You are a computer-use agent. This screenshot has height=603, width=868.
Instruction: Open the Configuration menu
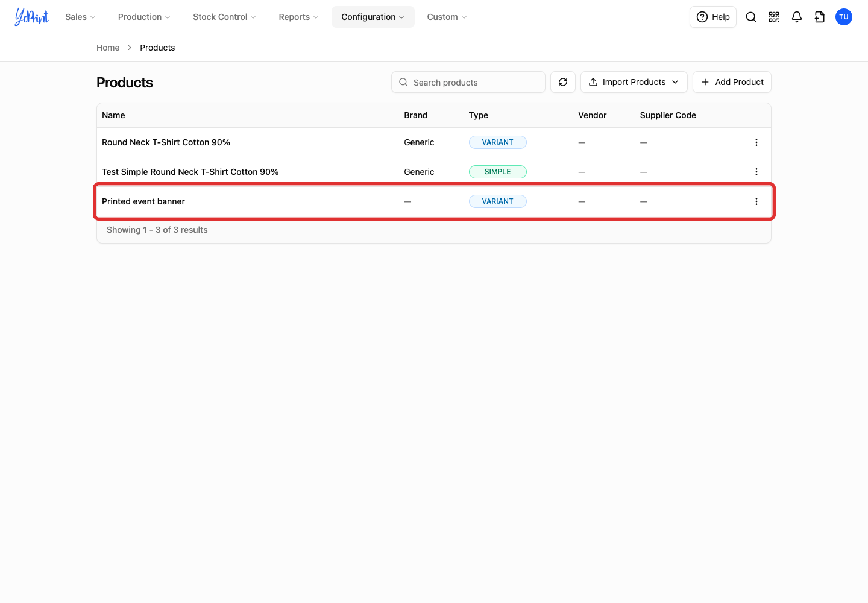click(373, 17)
